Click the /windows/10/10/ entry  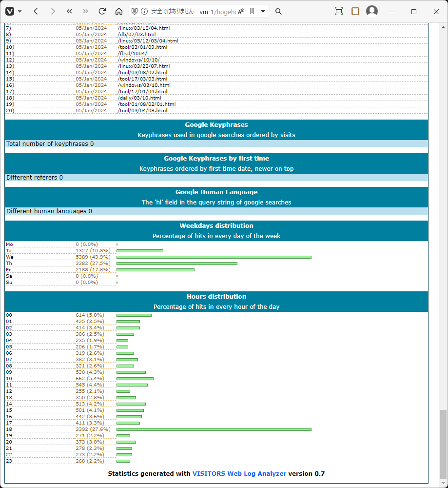tap(138, 60)
